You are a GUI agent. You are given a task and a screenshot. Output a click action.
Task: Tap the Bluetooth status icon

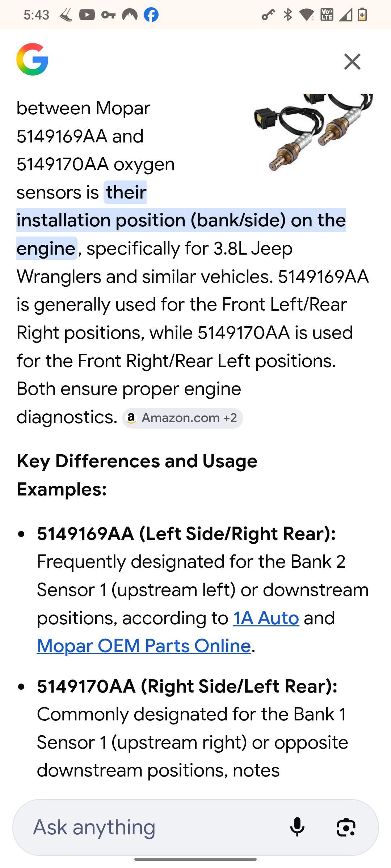[x=288, y=15]
